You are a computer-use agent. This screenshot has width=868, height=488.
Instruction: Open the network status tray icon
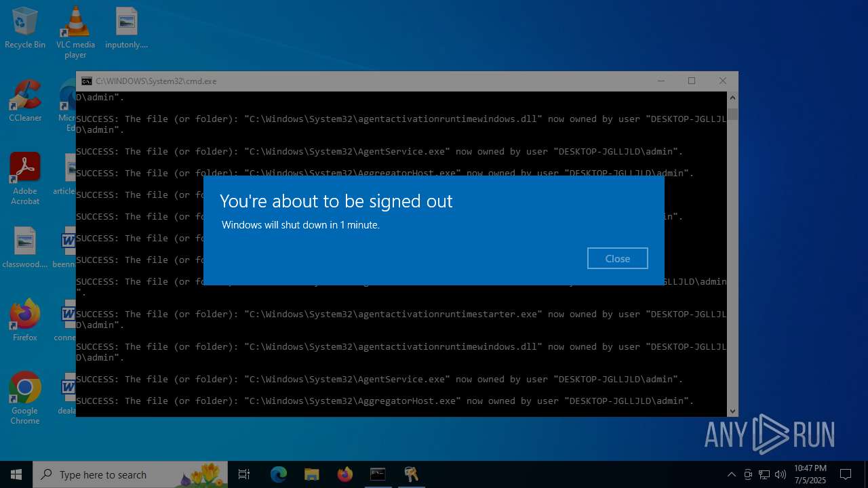(764, 474)
